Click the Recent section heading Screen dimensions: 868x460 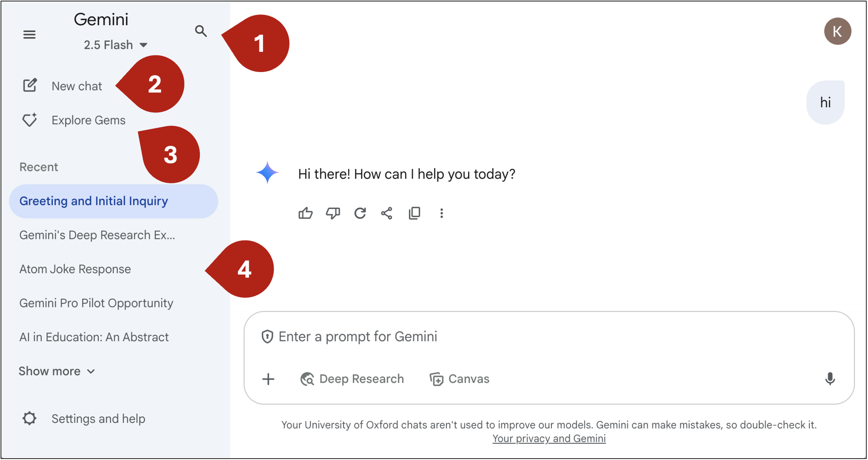(39, 167)
